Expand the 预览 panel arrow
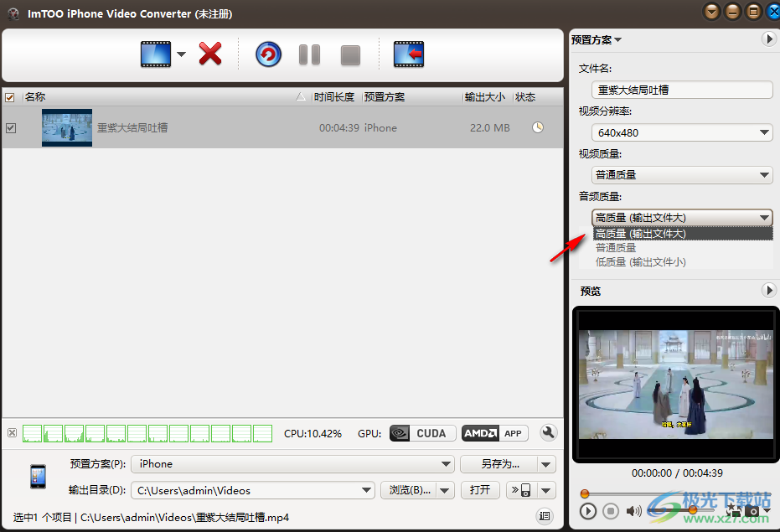This screenshot has height=532, width=780. 769,290
